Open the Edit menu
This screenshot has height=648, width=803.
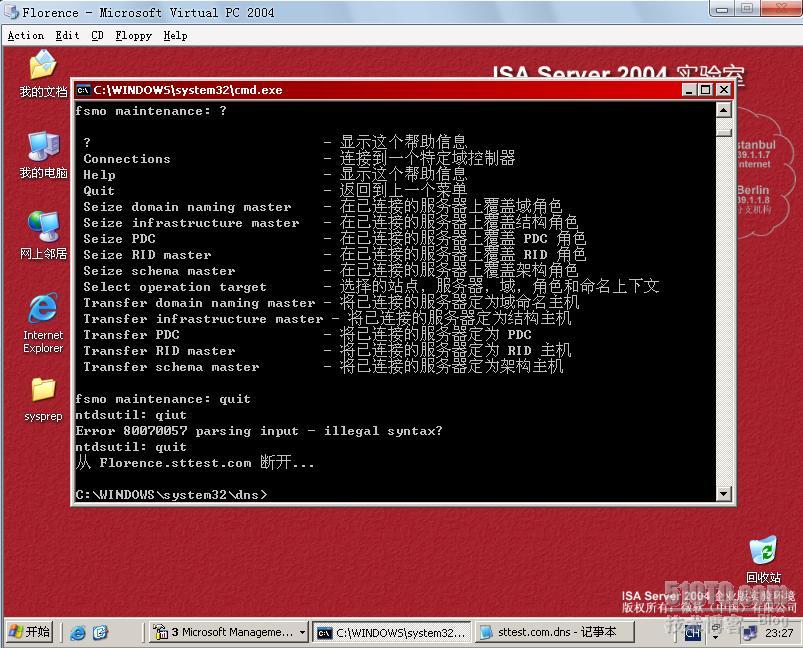pos(67,35)
